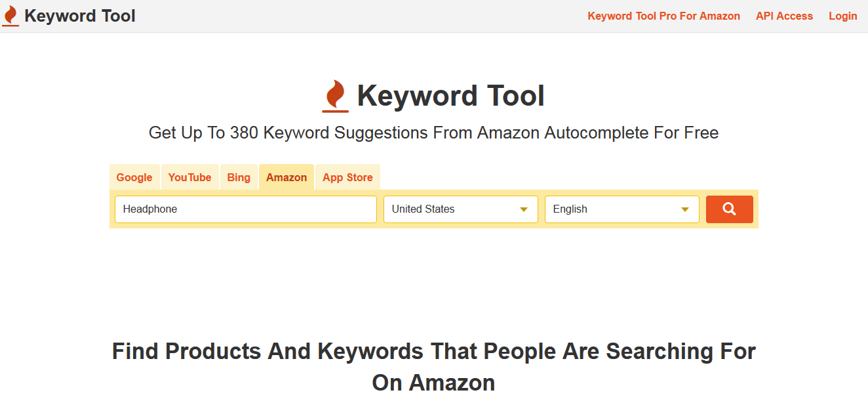Click the dropdown arrow beside English
The height and width of the screenshot is (403, 868).
[685, 209]
